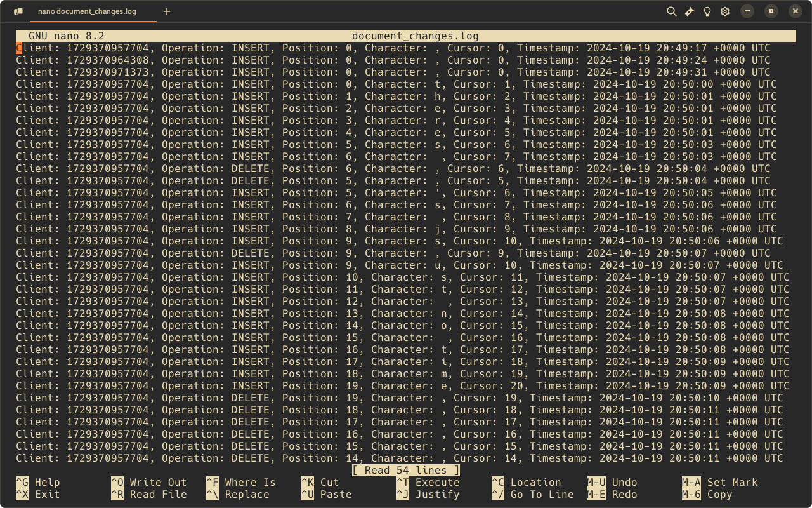812x508 pixels.
Task: Click the ^R Read File shortcut
Action: click(x=149, y=495)
